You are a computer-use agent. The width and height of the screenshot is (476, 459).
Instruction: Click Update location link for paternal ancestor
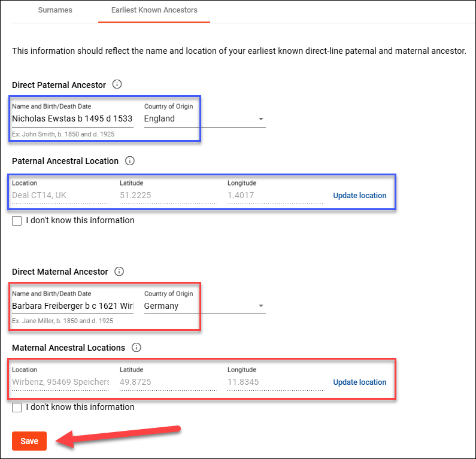(359, 196)
